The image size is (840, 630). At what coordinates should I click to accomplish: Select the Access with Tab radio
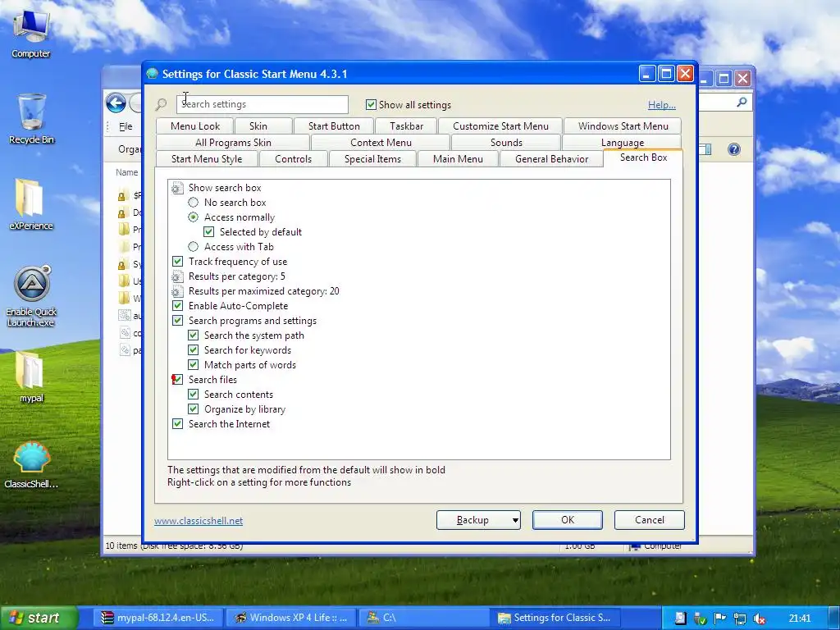click(194, 247)
